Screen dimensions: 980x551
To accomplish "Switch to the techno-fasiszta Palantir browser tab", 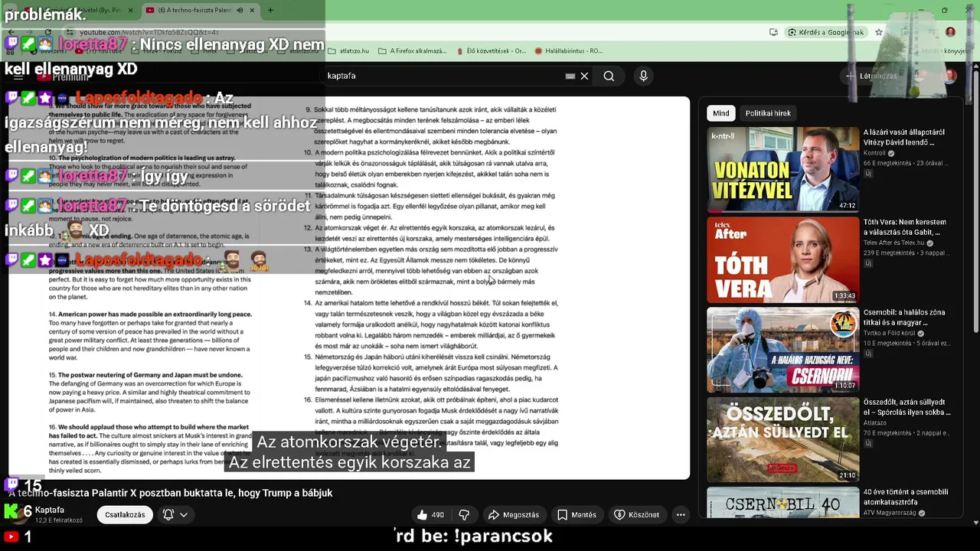I will 200,10.
